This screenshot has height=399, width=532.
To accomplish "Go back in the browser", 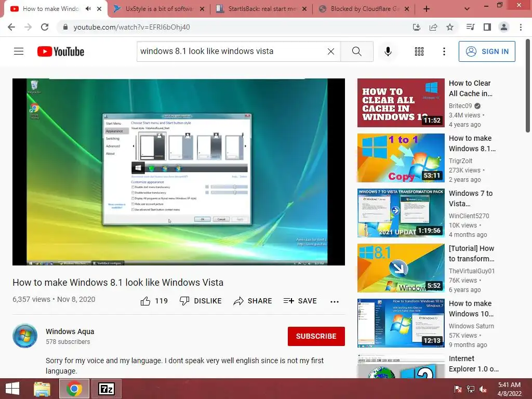I will 11,27.
